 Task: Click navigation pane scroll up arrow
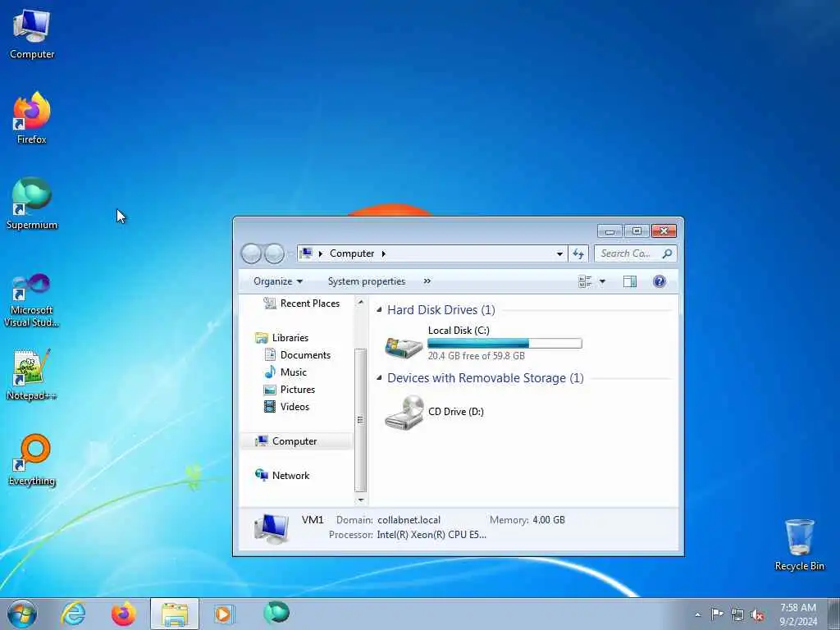(361, 302)
